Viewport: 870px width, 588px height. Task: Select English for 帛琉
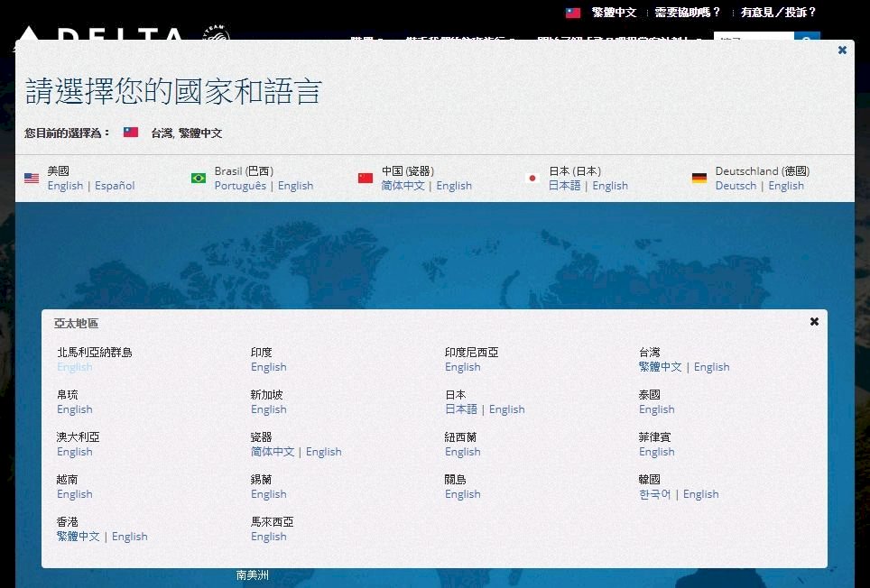click(x=75, y=409)
